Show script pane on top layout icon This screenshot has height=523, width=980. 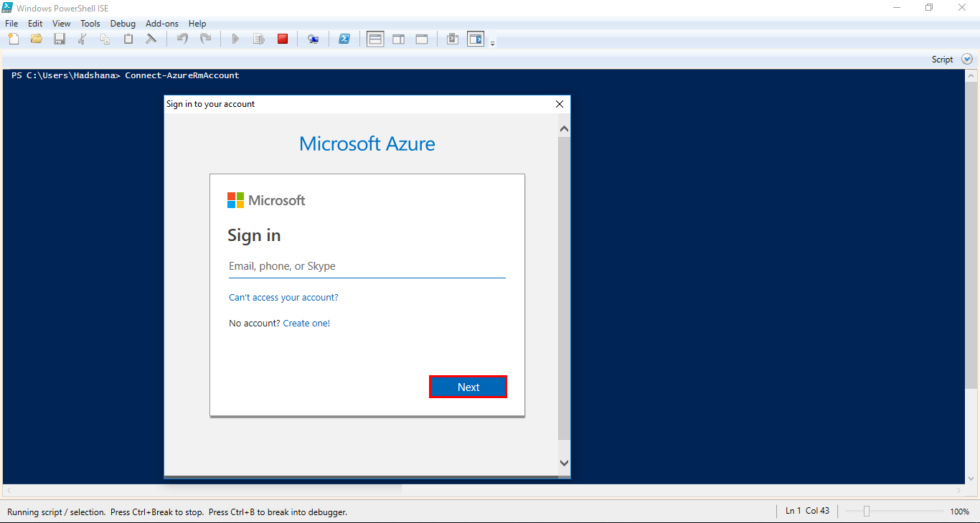coord(375,39)
